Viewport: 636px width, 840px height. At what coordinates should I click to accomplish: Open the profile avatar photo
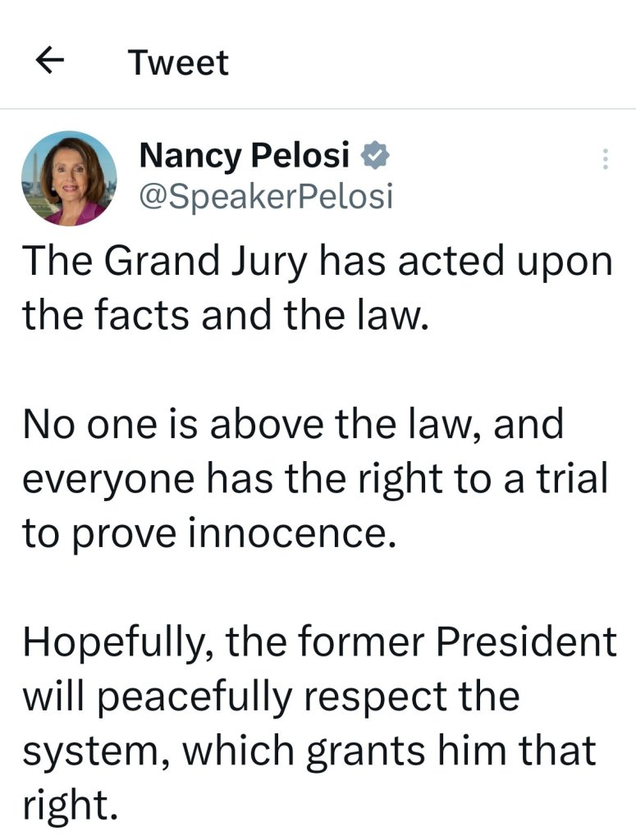tap(69, 178)
